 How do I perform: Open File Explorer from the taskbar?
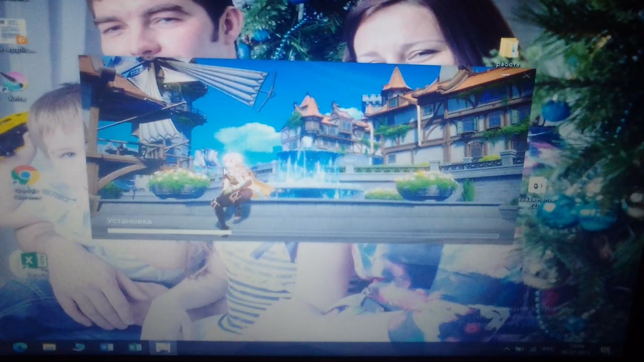[x=50, y=347]
